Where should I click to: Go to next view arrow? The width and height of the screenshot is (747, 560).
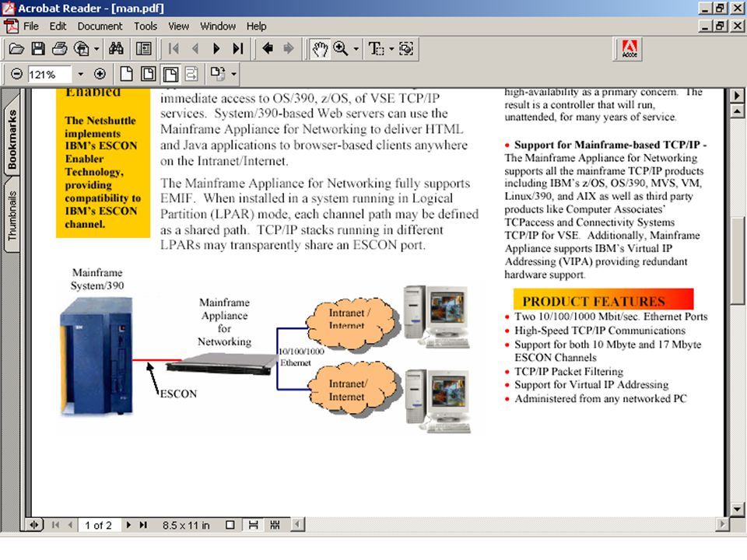288,48
